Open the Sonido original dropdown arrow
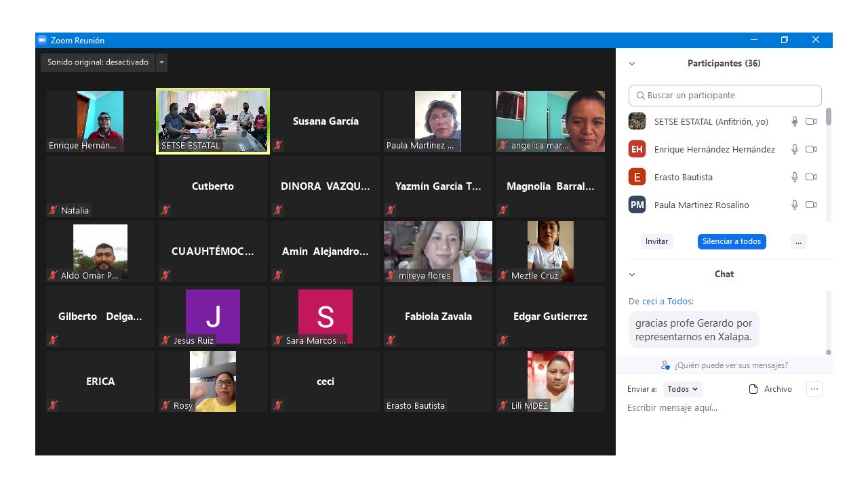 click(161, 62)
